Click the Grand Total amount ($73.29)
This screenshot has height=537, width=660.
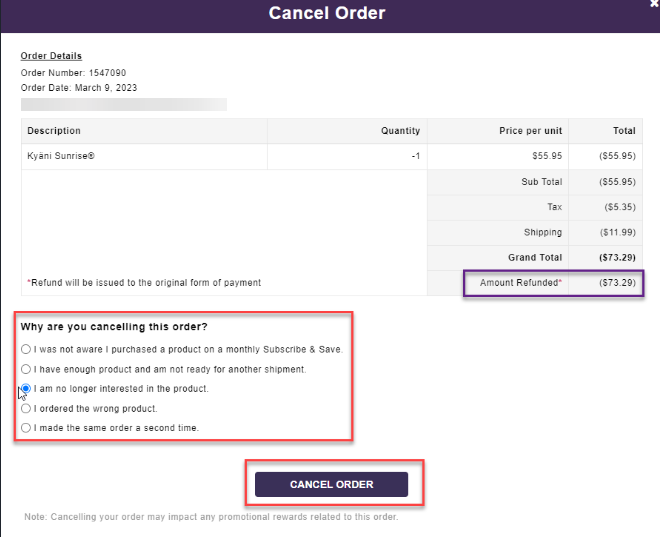click(x=617, y=258)
